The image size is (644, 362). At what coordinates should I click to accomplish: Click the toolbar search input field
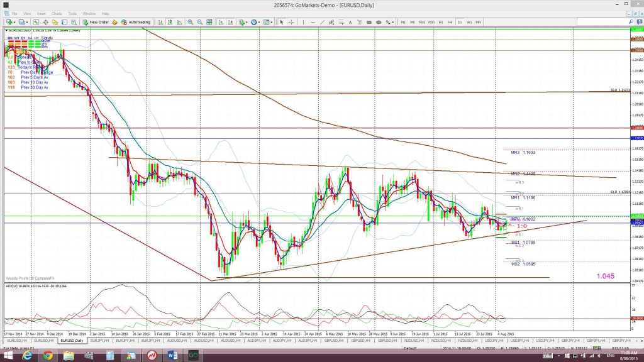(602, 22)
